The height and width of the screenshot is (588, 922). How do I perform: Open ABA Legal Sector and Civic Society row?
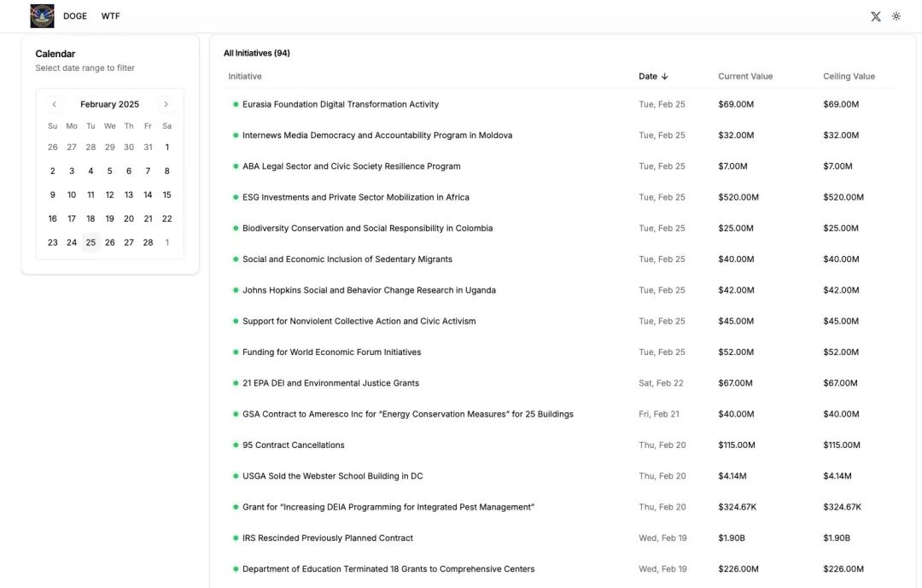[352, 166]
